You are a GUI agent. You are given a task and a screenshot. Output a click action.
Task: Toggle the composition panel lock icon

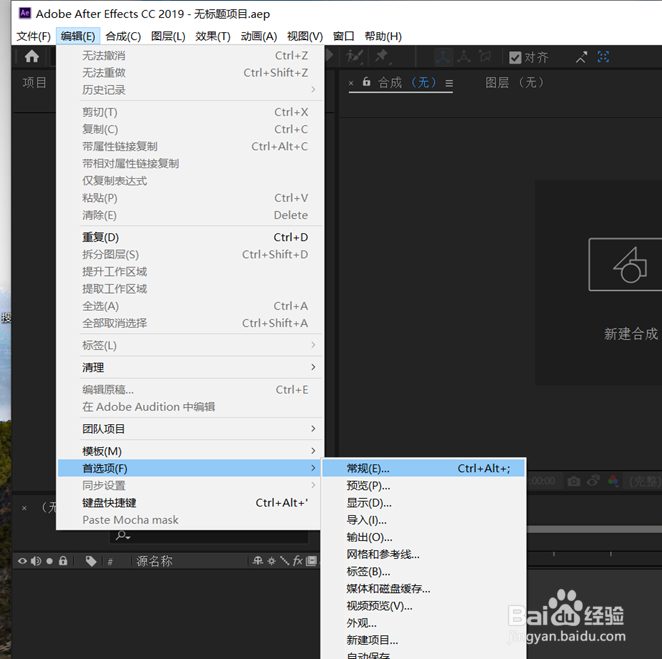pyautogui.click(x=366, y=82)
